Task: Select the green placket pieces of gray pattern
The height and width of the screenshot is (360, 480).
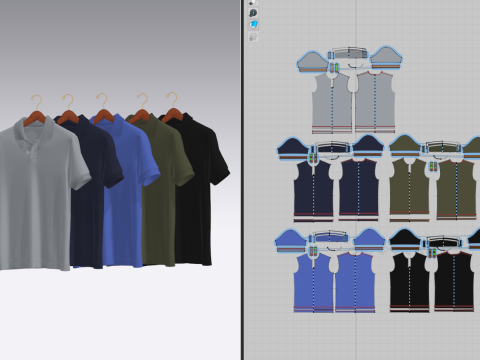Action: click(x=334, y=68)
